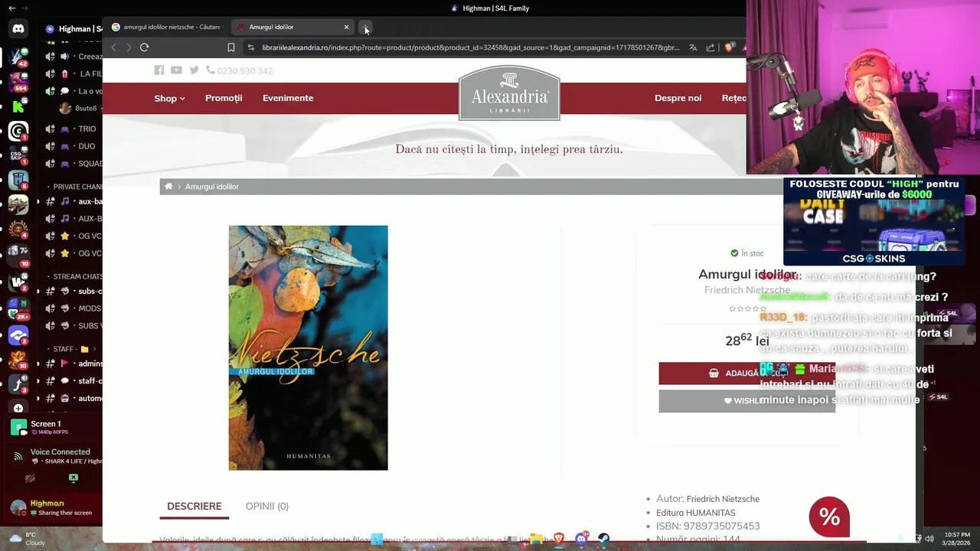Switch to the Google search results tab
Image resolution: width=980 pixels, height=551 pixels.
click(167, 27)
